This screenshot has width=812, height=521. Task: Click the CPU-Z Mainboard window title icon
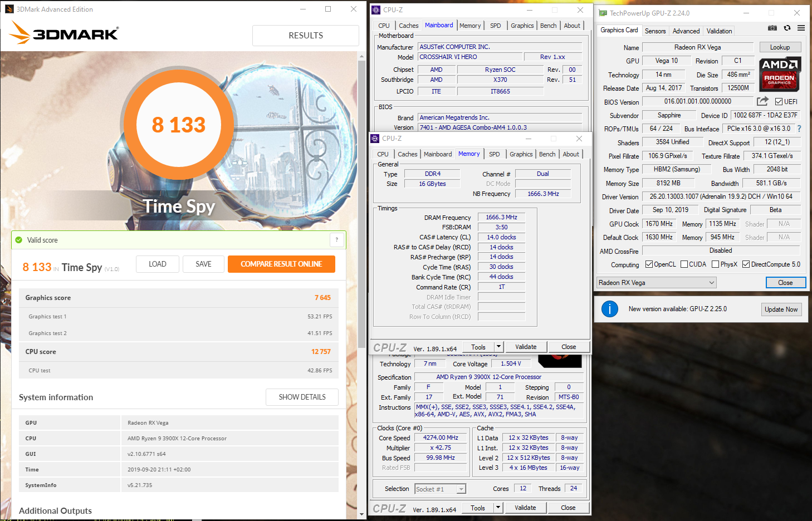coord(376,10)
